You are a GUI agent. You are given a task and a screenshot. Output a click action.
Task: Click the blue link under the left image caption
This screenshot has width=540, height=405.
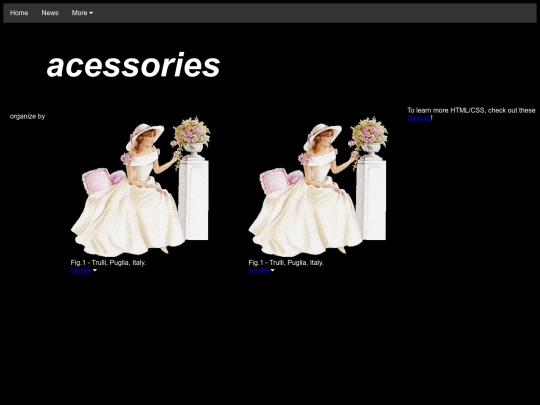point(81,271)
